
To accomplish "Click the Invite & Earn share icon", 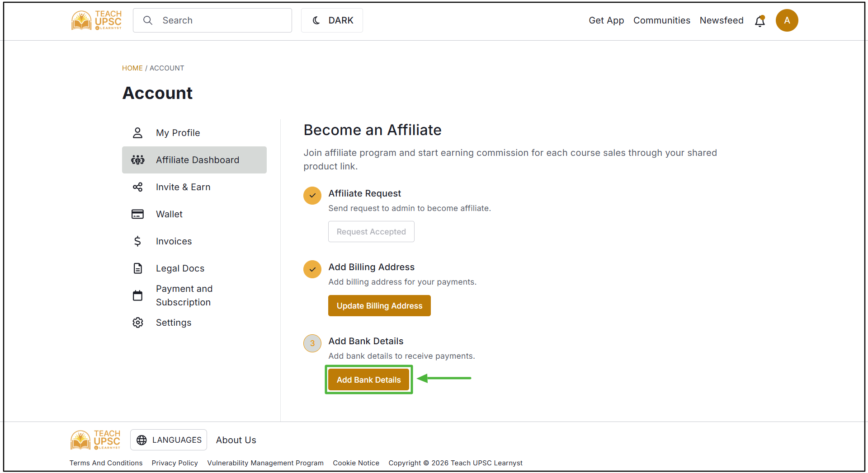I will (x=137, y=187).
